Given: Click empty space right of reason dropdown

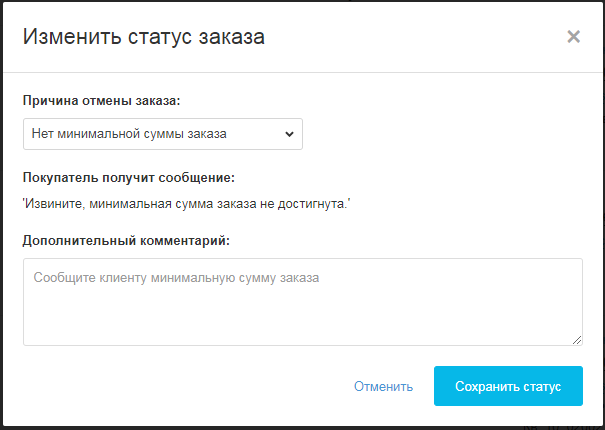Looking at the screenshot, I should (440, 133).
